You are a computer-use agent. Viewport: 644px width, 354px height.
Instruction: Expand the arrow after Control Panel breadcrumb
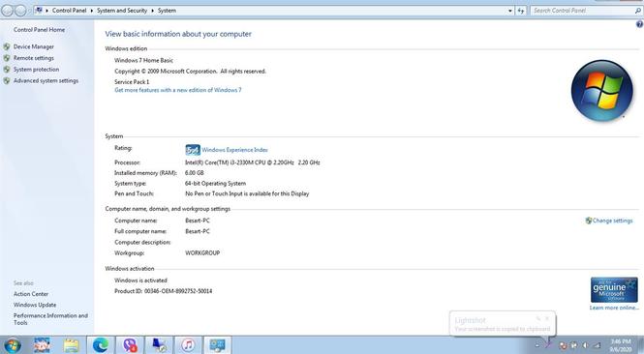click(x=92, y=11)
